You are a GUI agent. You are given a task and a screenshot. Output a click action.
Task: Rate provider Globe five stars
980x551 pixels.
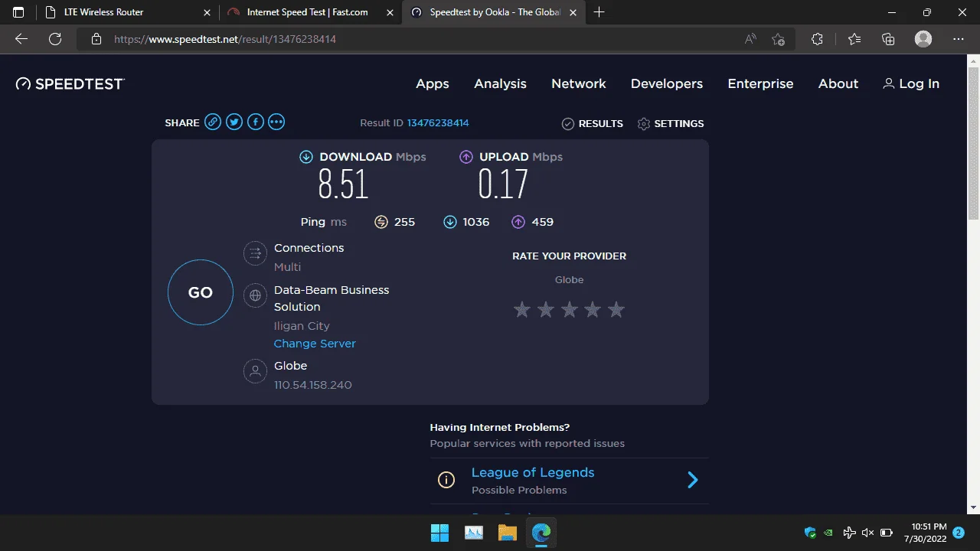pos(616,309)
